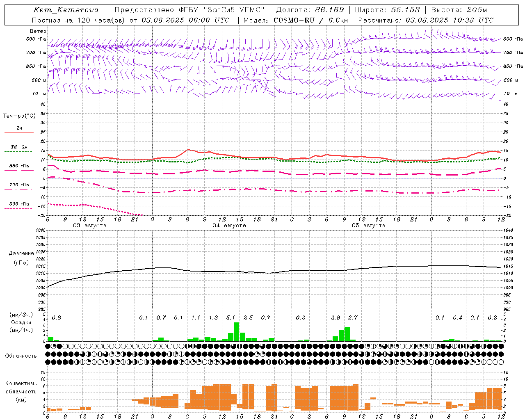This screenshot has height=420, width=525.
Task: Click the "Предоставлено ФГБУ ЗапСиб УГМС" text
Action: click(189, 10)
